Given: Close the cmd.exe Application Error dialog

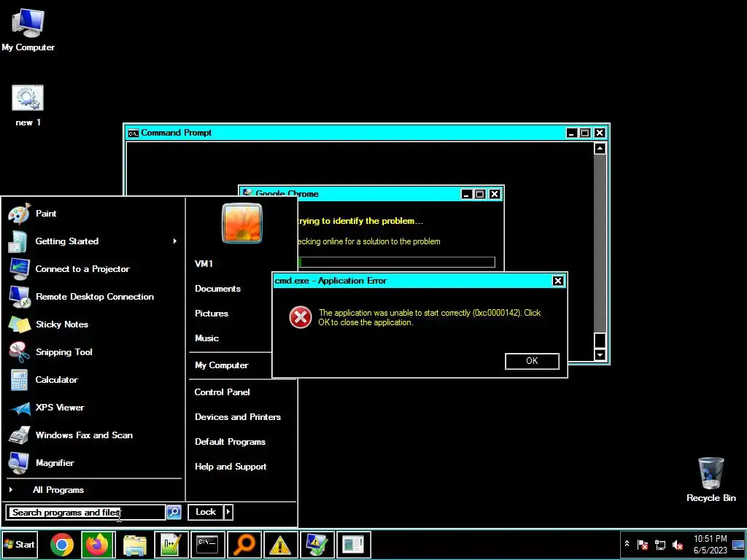Looking at the screenshot, I should tap(558, 281).
